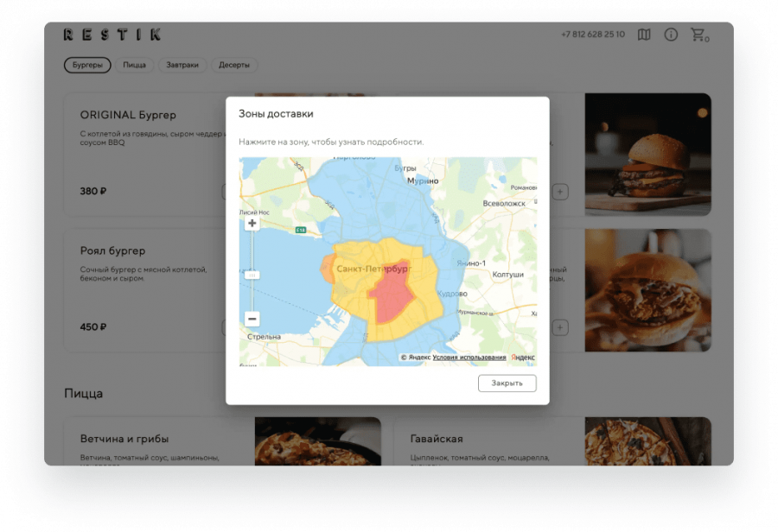778x532 pixels.
Task: Click the Санкт-Петербург label on the map
Action: [374, 269]
